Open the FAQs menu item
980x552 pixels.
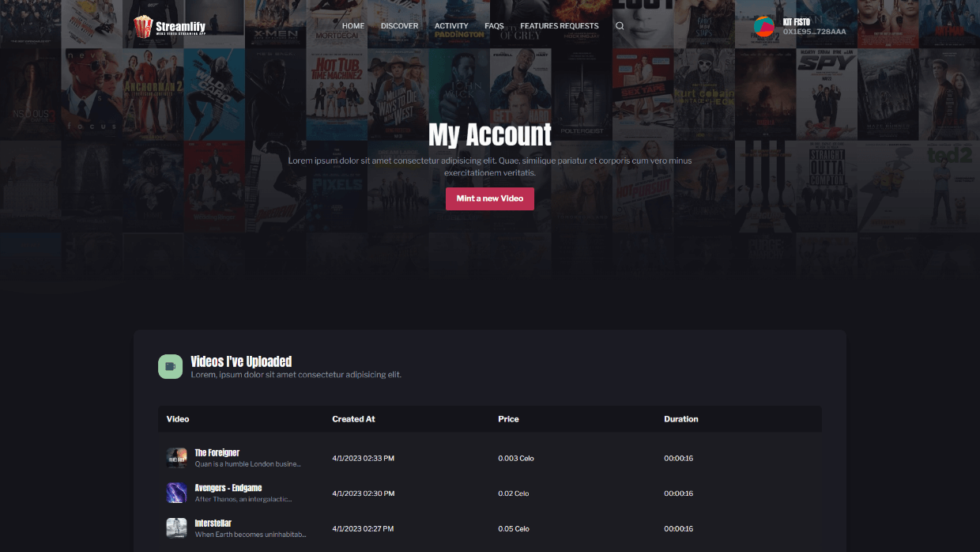[494, 26]
